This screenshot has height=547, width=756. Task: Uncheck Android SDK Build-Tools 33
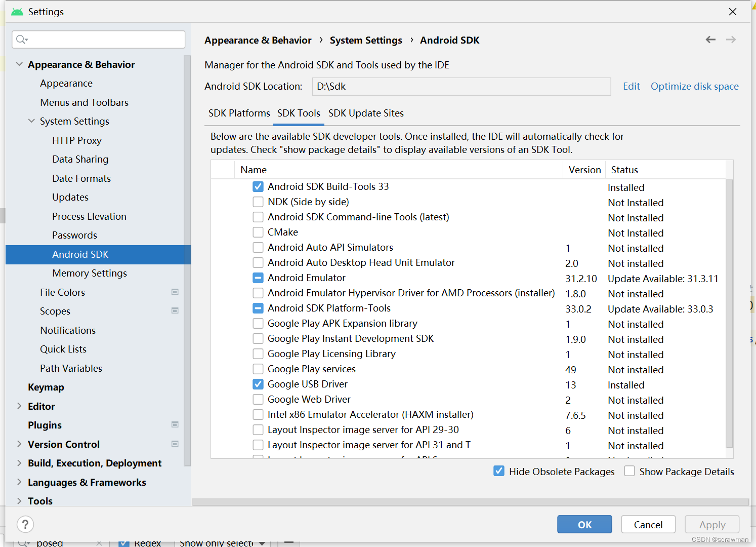[258, 187]
